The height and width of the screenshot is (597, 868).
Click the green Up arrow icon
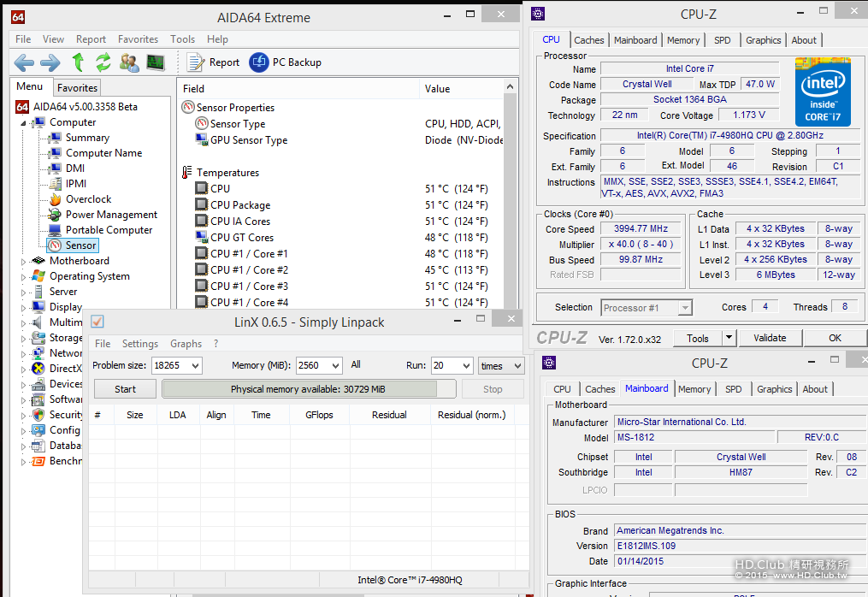(78, 62)
